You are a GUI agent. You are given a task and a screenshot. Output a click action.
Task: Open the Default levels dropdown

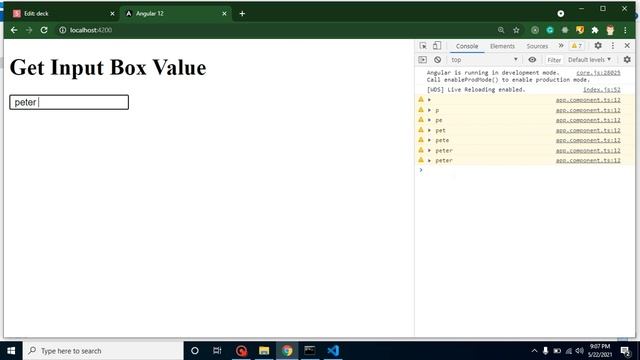589,60
